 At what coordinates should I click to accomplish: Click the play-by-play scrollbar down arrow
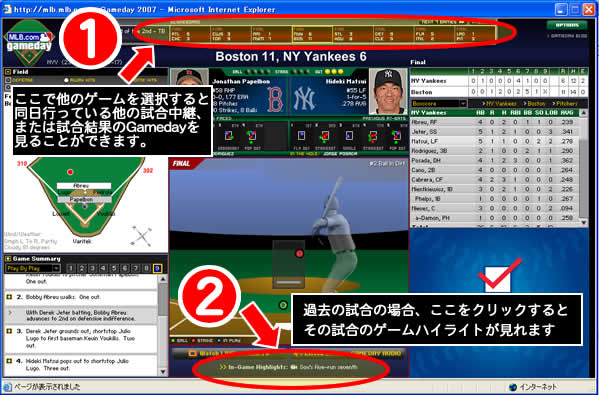pos(163,372)
